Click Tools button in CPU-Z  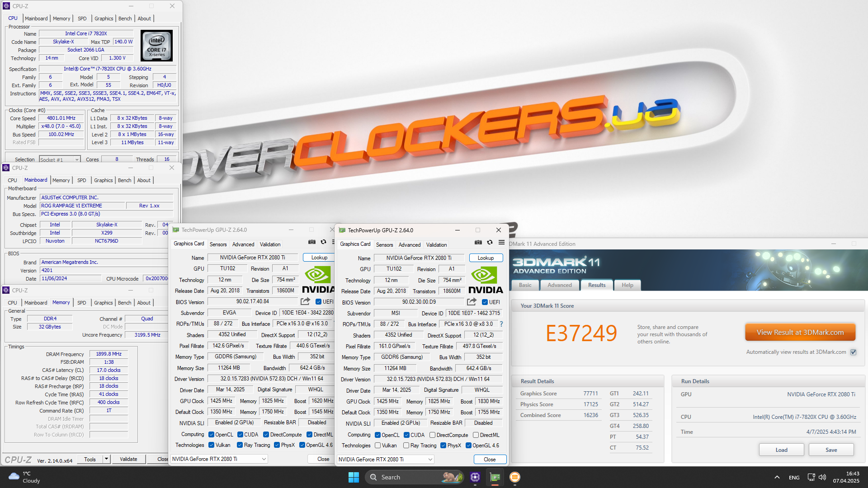[90, 459]
